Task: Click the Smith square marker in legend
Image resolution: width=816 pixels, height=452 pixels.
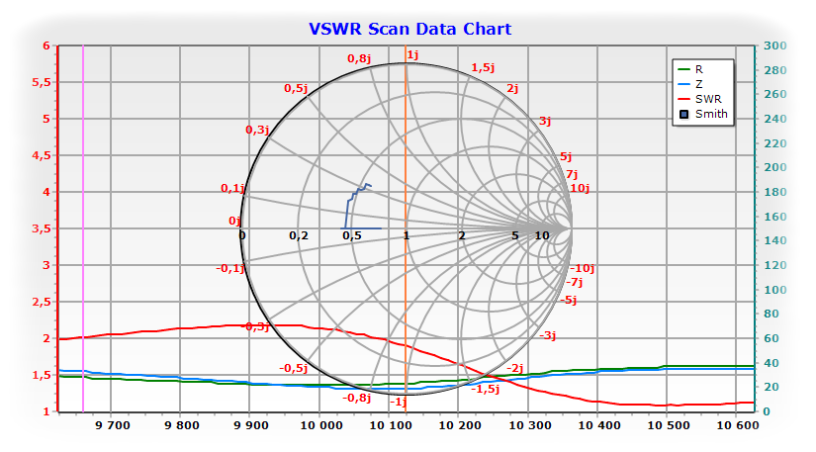Action: click(684, 114)
